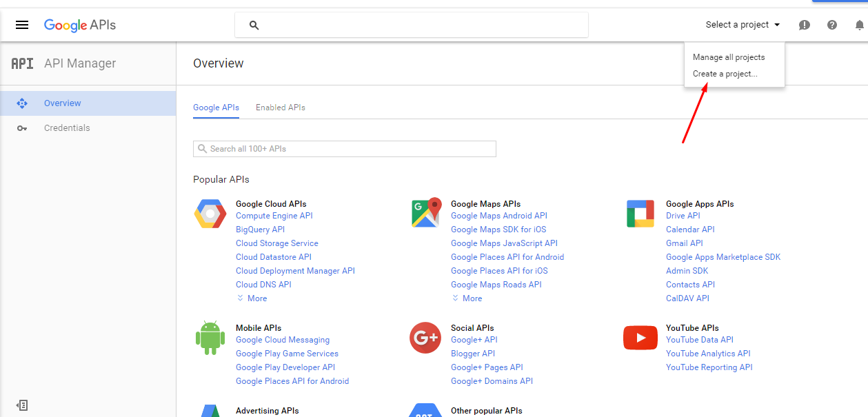Focus the Search all 100+ APIs field
Image resolution: width=868 pixels, height=417 pixels.
(345, 149)
